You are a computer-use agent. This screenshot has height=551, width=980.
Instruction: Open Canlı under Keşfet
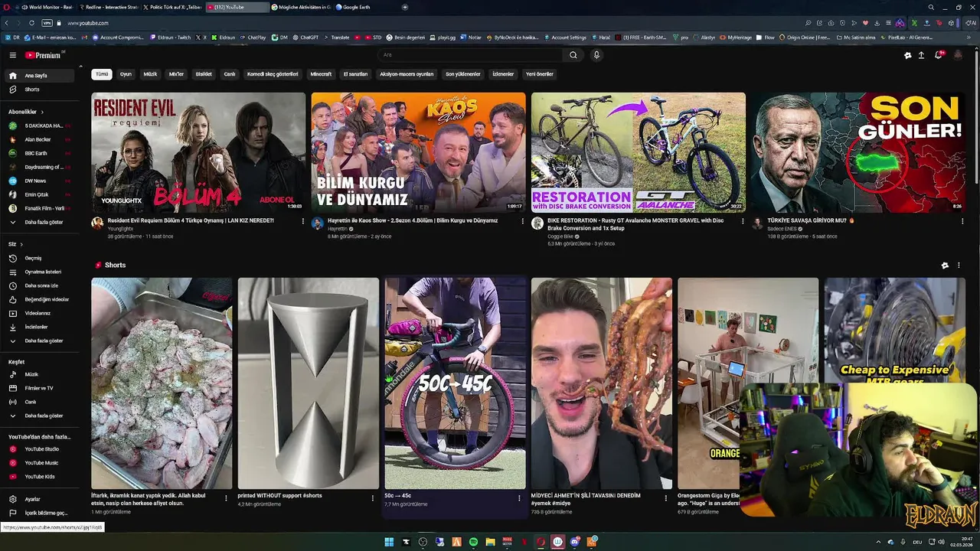[41, 402]
